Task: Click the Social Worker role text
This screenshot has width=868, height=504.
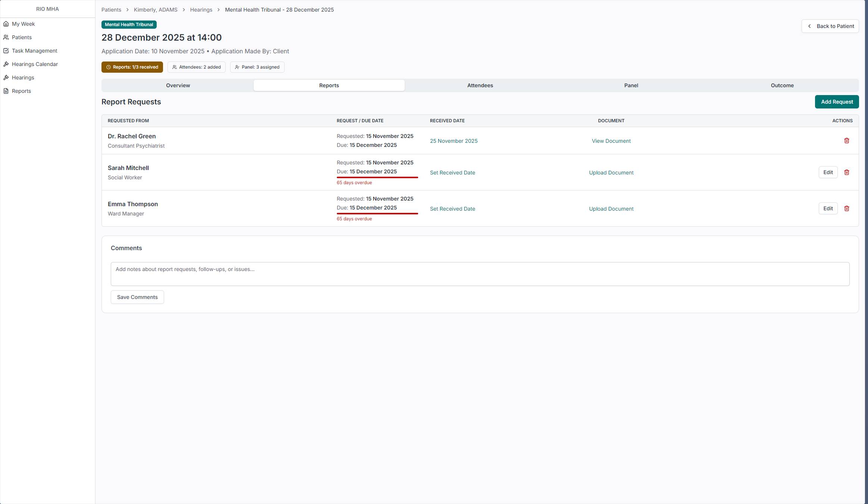Action: 125,177
